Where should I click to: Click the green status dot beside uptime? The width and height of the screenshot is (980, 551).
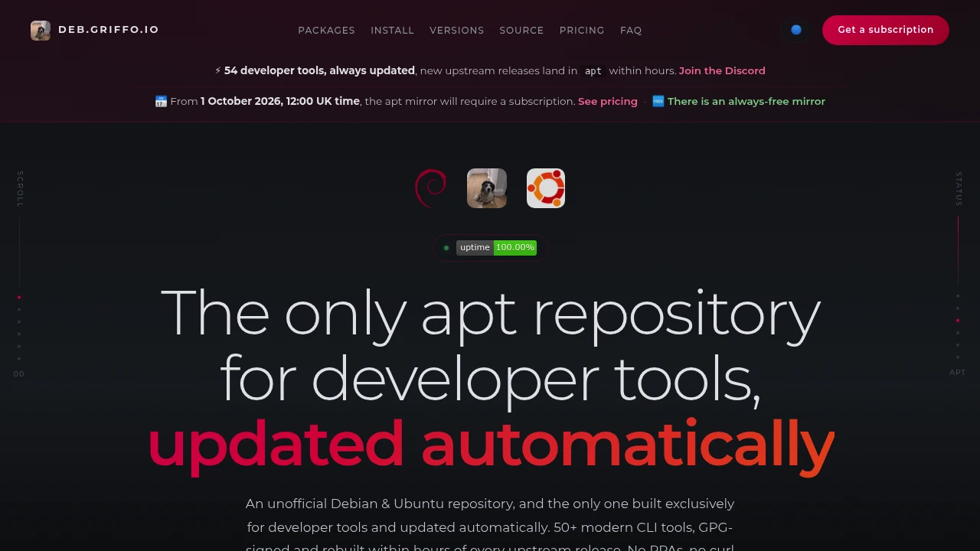446,248
